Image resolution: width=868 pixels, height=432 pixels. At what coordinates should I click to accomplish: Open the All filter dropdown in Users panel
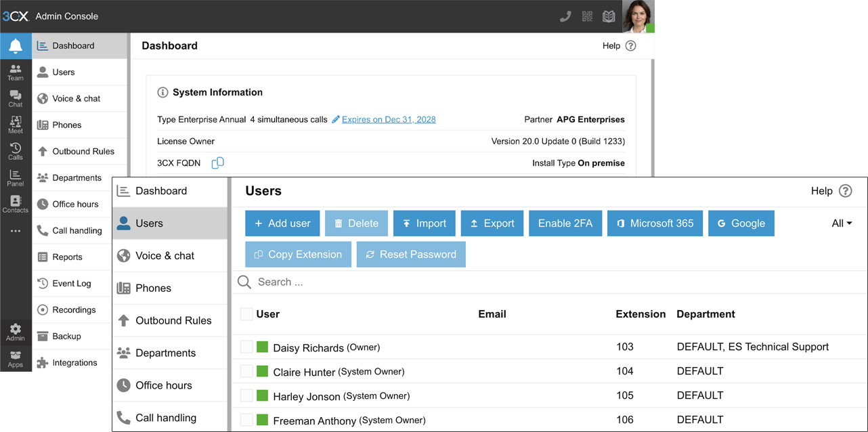840,223
